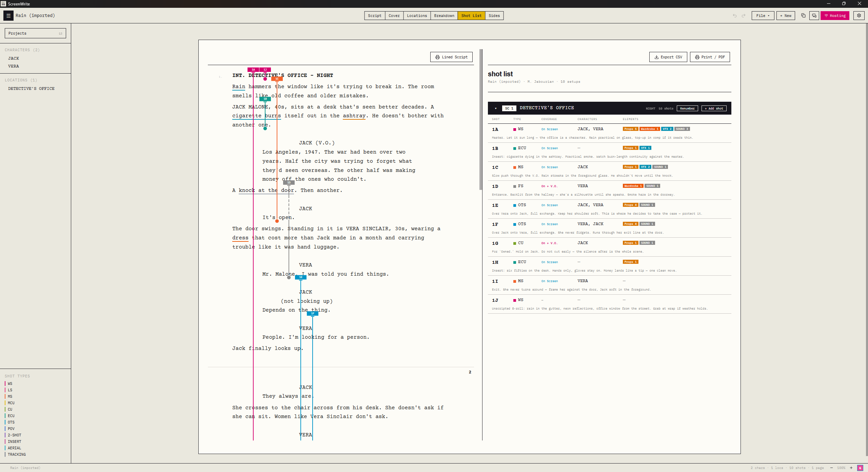868x472 pixels.
Task: Click the 100% zoom level
Action: [x=841, y=468]
